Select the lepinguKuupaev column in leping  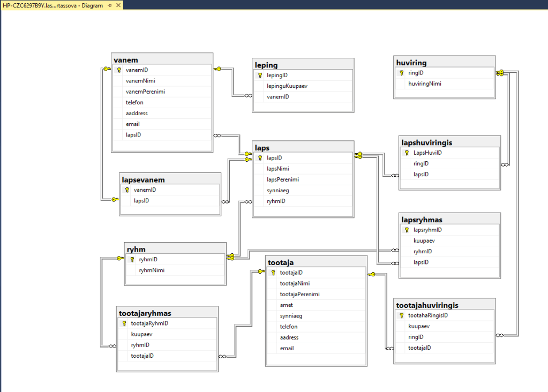[x=287, y=86]
